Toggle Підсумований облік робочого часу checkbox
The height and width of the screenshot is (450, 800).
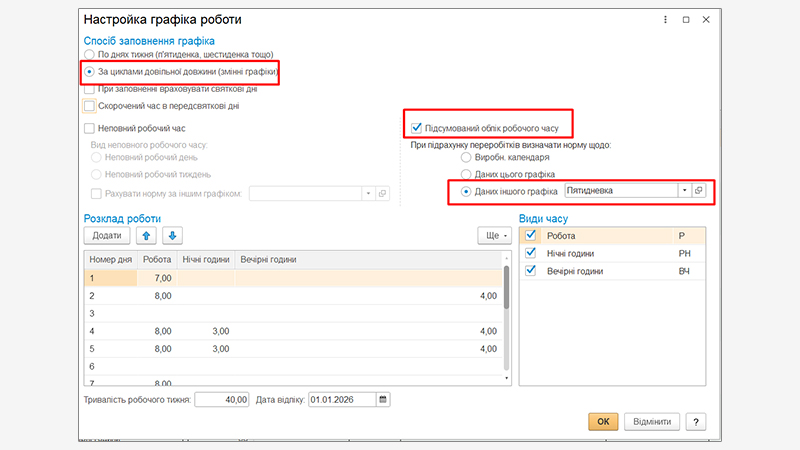click(417, 128)
